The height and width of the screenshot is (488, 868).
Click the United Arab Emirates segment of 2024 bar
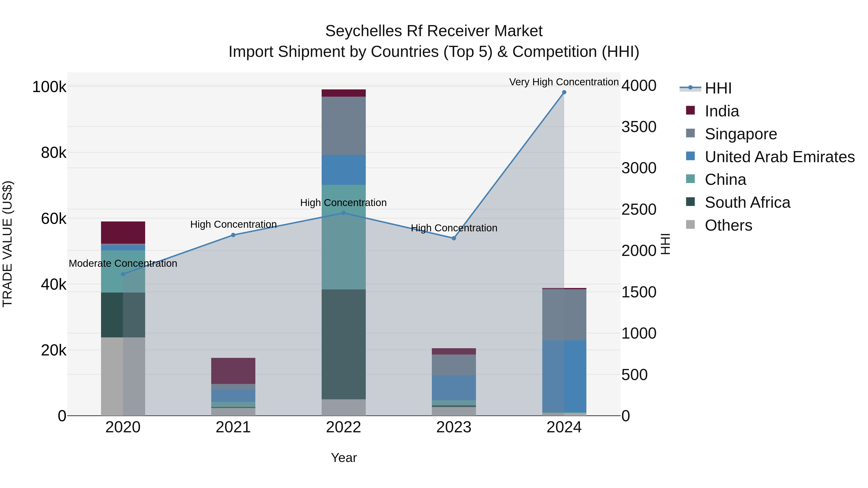click(564, 376)
